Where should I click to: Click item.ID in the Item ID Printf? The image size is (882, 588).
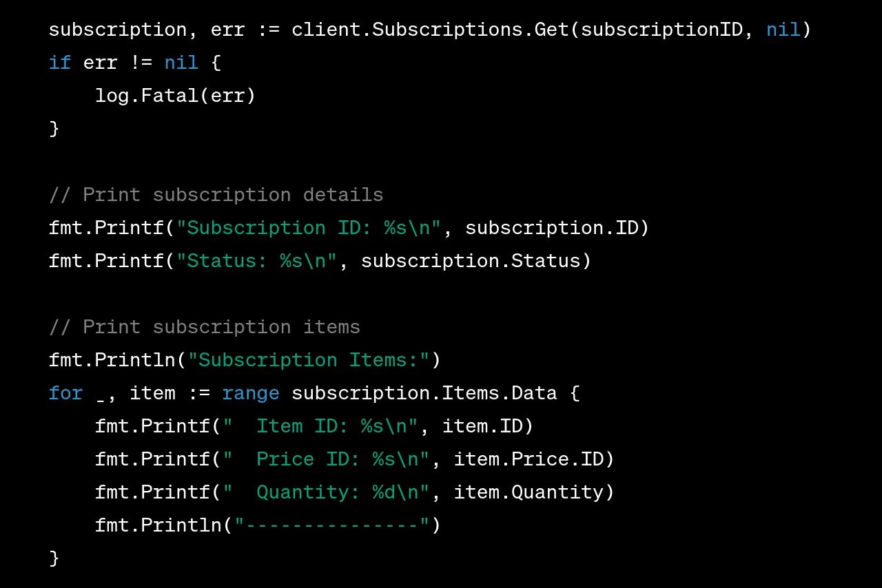coord(482,426)
